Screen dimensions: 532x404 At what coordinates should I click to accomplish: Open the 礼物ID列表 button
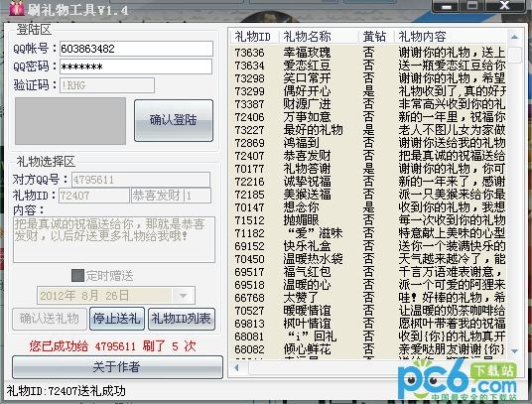(x=182, y=319)
